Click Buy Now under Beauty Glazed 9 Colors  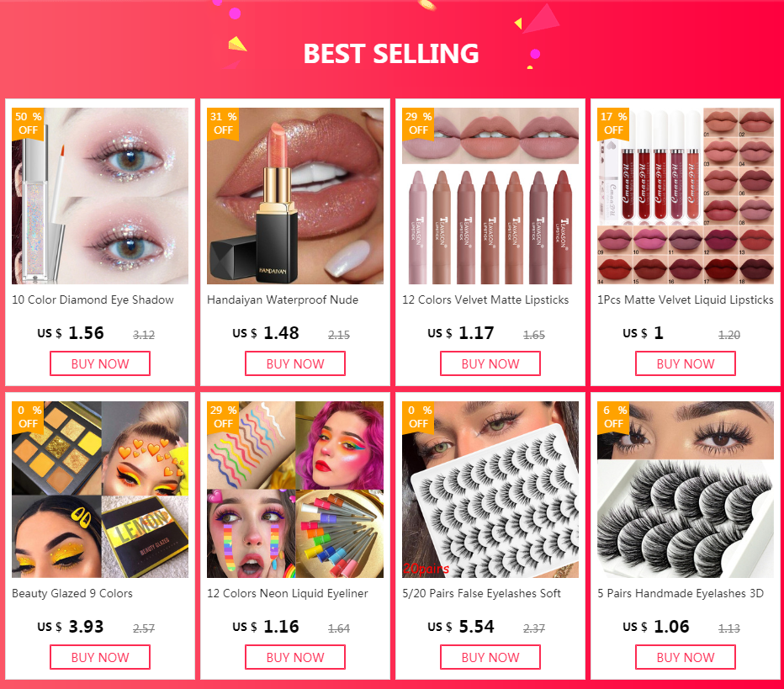click(100, 657)
